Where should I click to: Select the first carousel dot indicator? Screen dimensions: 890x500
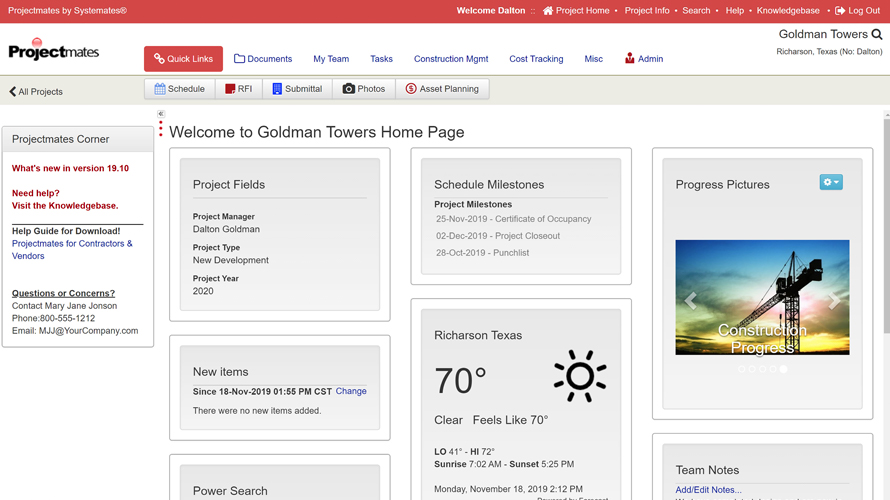(741, 369)
